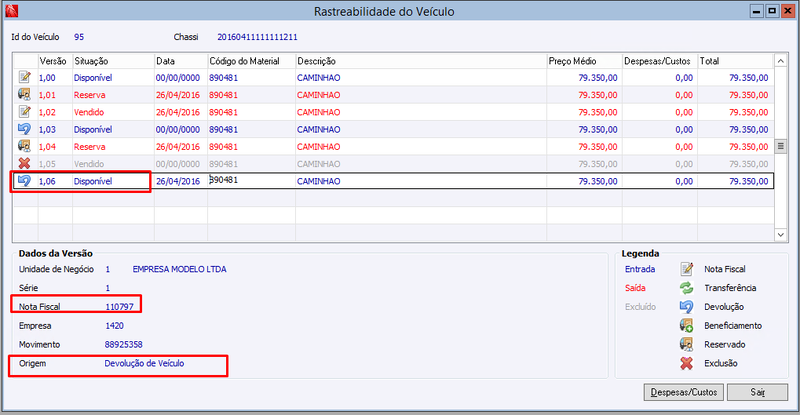Click the reserva icon in row 1,01
The width and height of the screenshot is (800, 415).
tap(24, 94)
